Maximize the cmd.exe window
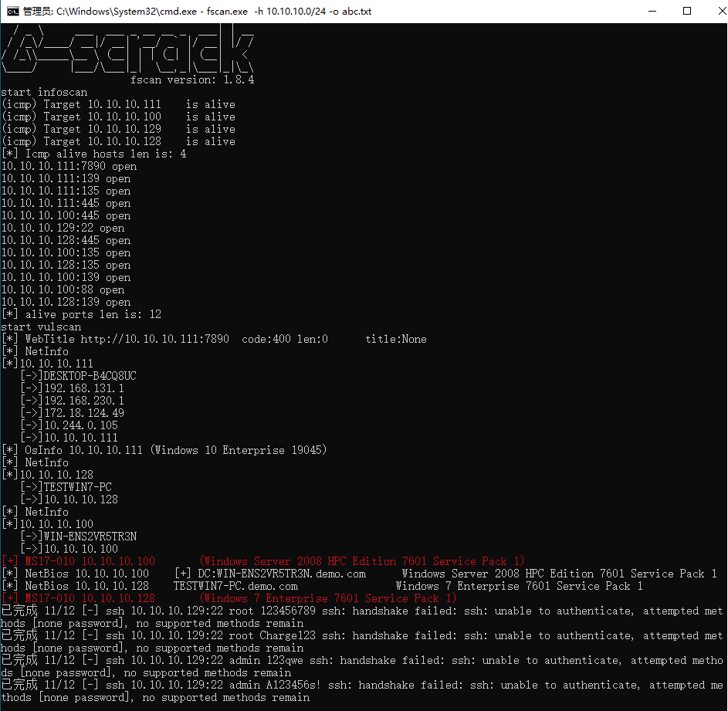Image resolution: width=728 pixels, height=711 pixels. [687, 11]
